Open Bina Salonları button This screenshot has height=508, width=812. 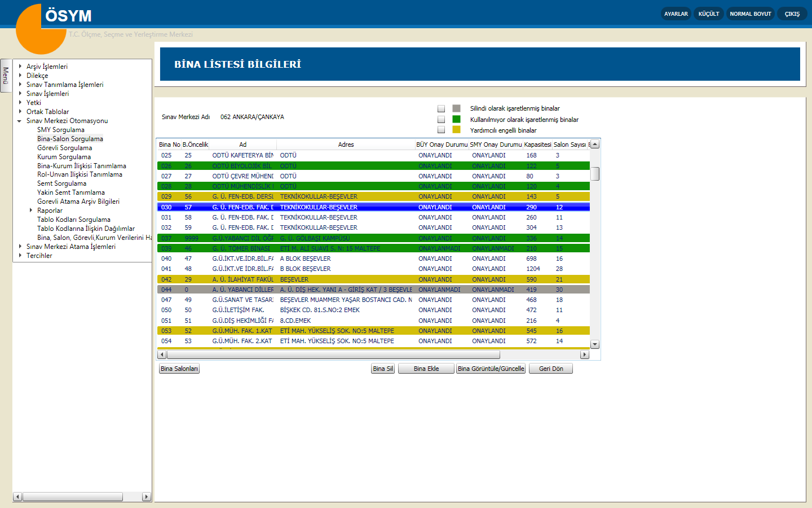(x=179, y=369)
